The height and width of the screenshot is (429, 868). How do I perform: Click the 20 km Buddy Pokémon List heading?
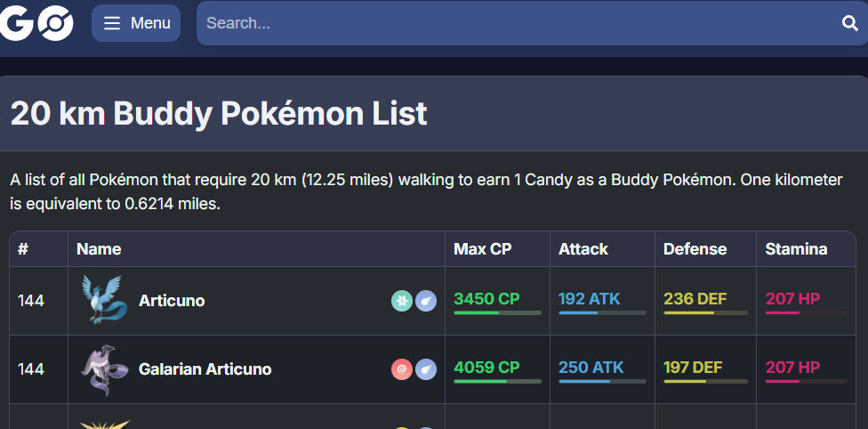click(x=219, y=114)
